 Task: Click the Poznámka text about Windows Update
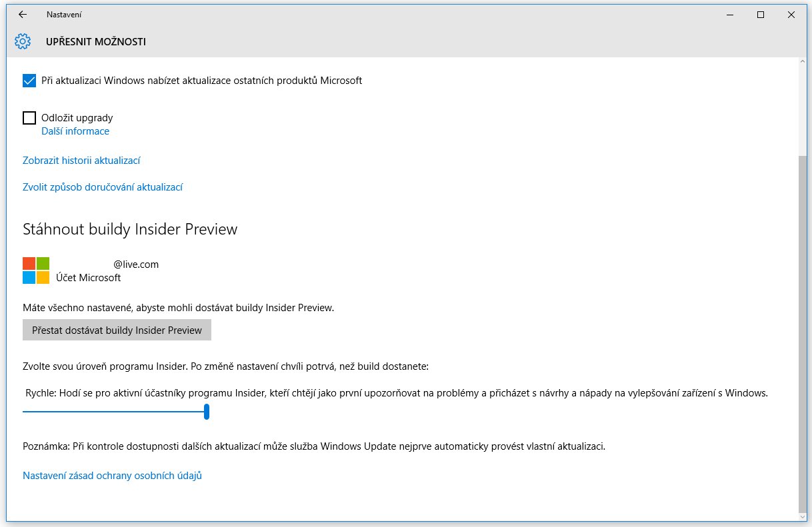pos(314,446)
